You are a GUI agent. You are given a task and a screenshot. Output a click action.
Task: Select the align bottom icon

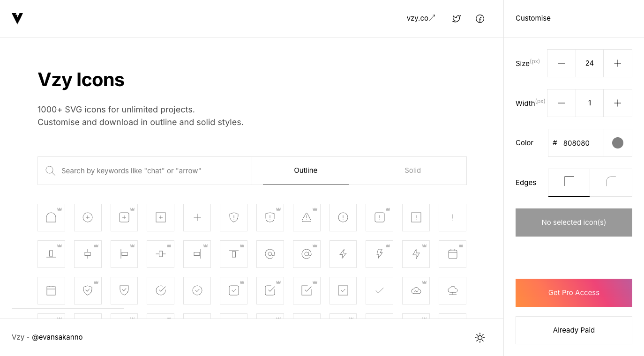(51, 254)
